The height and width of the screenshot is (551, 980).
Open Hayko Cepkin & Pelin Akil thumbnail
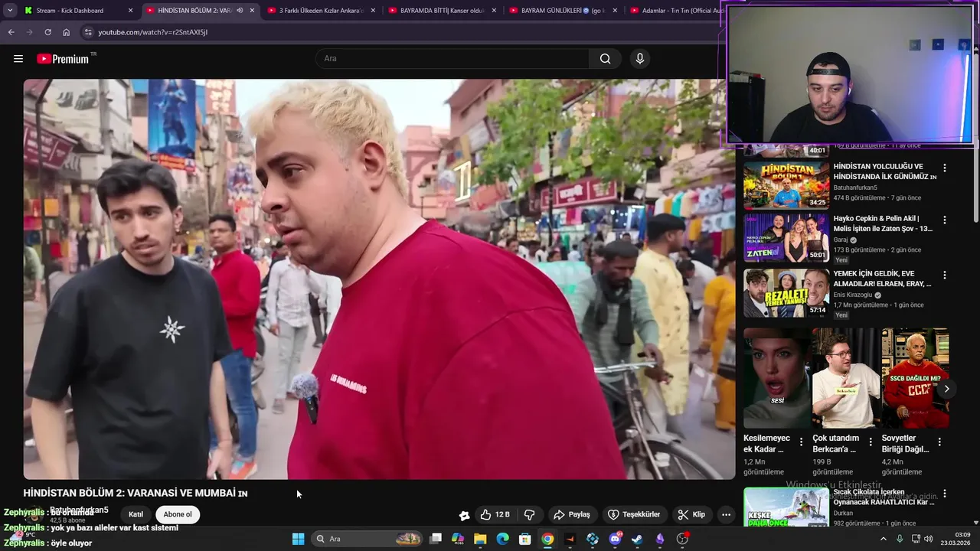(786, 237)
